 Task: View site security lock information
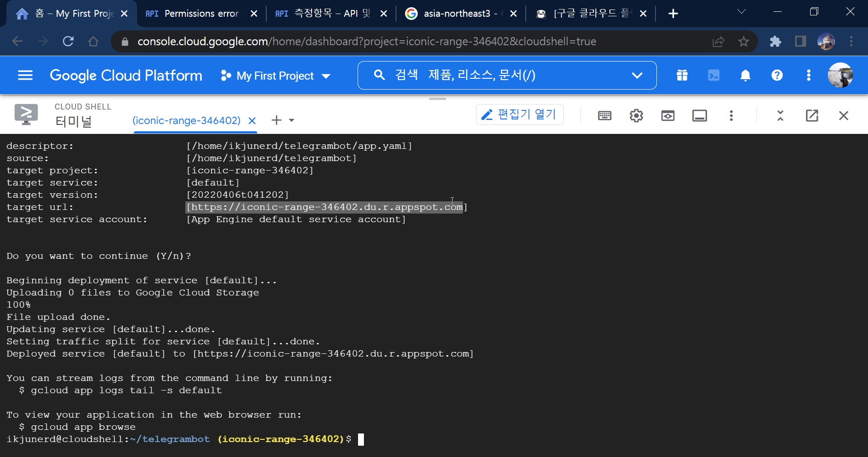click(125, 42)
